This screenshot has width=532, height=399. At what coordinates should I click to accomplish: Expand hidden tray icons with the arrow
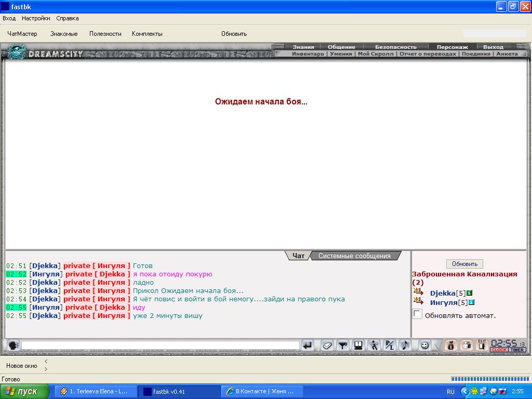click(x=464, y=392)
